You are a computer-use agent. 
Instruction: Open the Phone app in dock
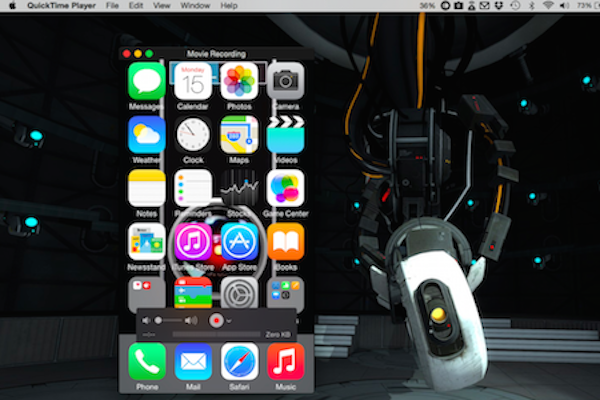147,362
